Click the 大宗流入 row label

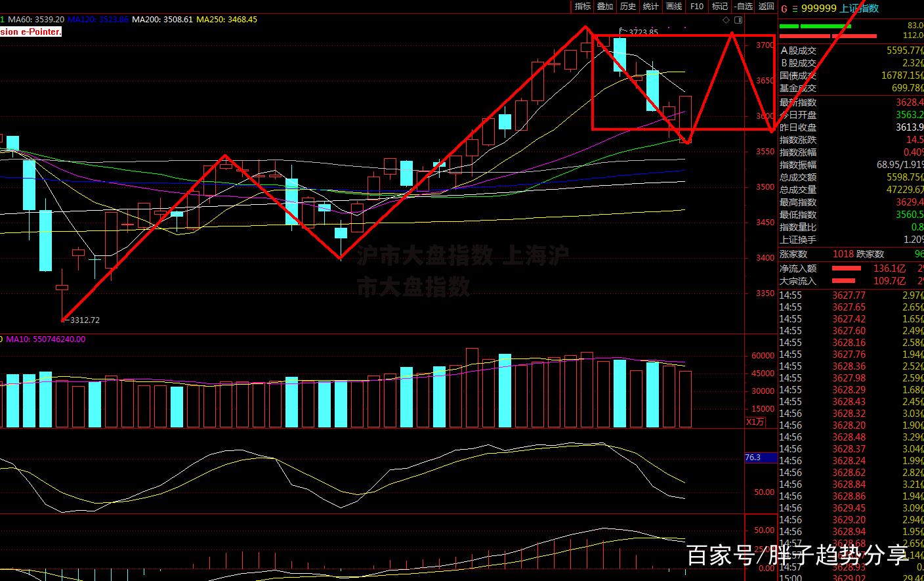coord(798,281)
